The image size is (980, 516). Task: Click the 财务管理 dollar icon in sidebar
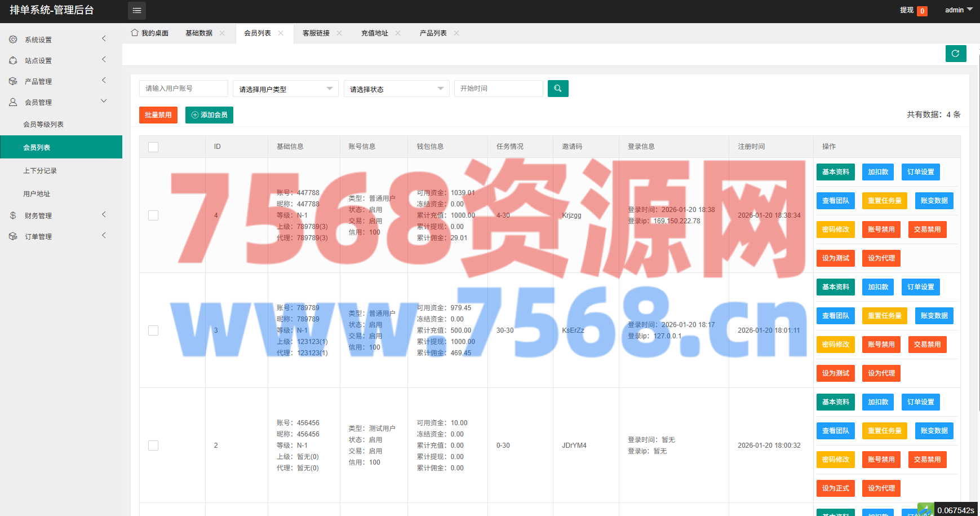[x=13, y=215]
